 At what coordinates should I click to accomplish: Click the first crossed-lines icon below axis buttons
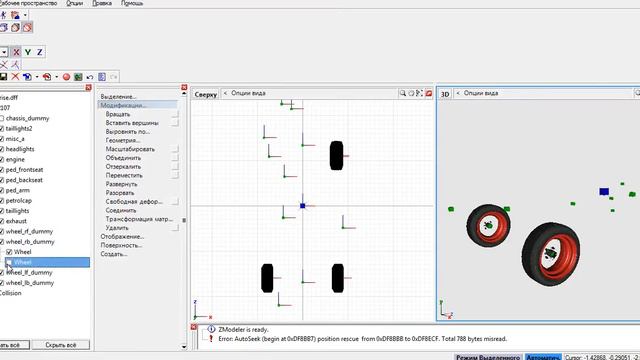[x=4, y=64]
